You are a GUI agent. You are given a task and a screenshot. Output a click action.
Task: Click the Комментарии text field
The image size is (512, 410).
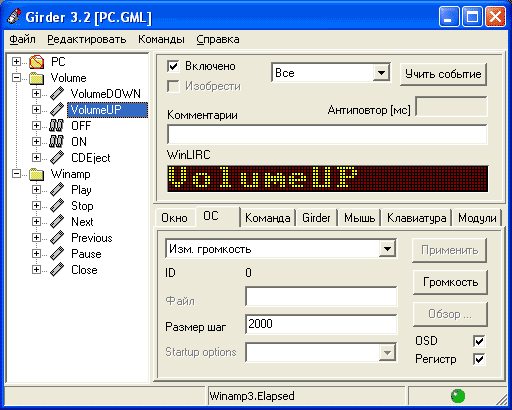[327, 135]
